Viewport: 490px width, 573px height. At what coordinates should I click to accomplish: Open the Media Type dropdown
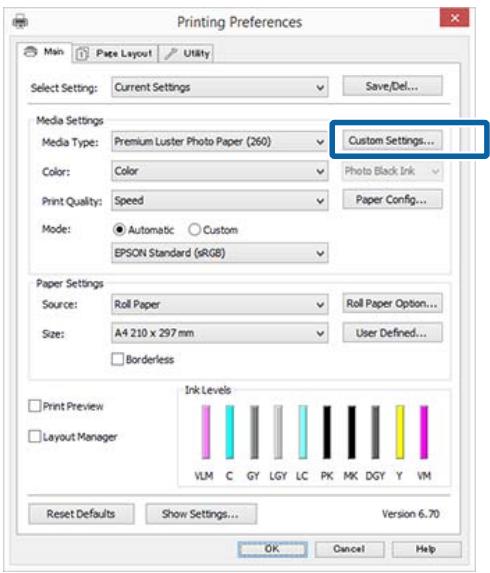(220, 141)
